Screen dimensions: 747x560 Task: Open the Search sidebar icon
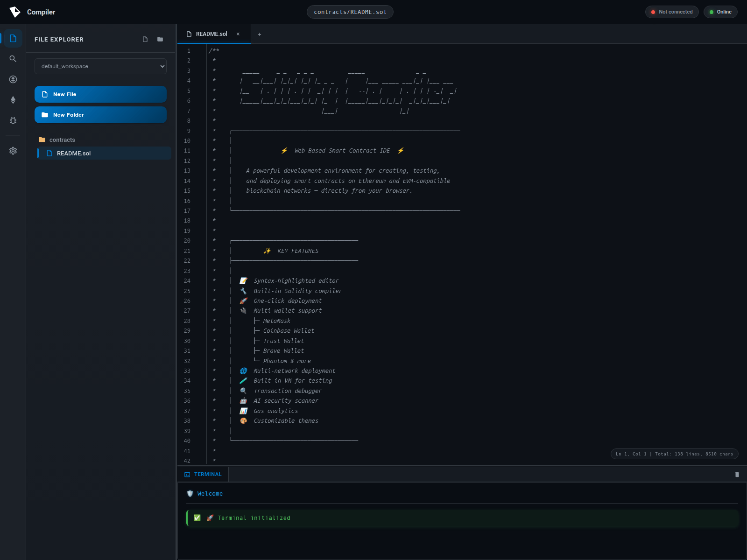[13, 59]
